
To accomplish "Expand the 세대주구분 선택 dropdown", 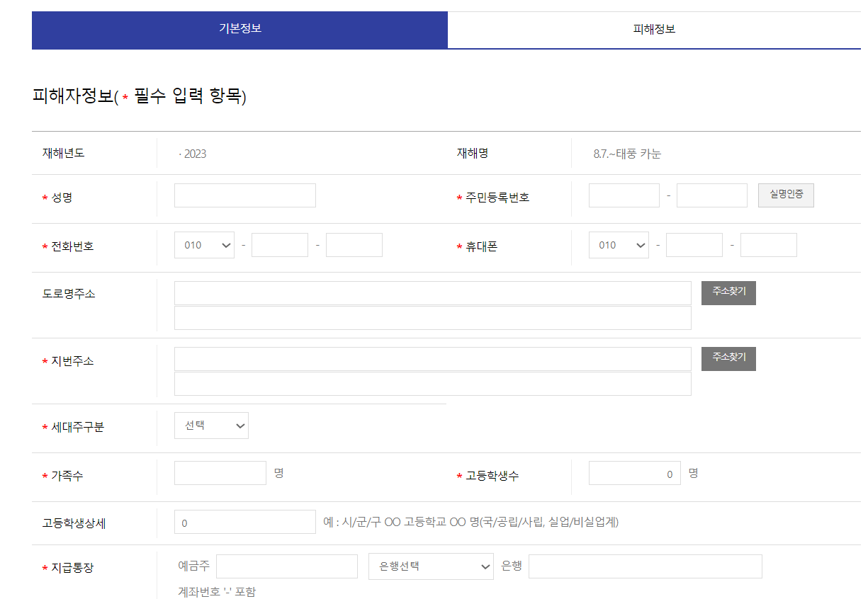I will coord(211,425).
